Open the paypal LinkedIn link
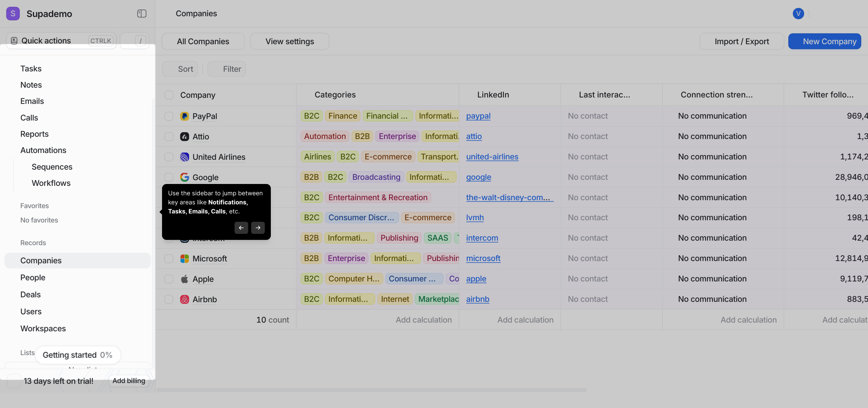This screenshot has width=868, height=408. tap(478, 116)
